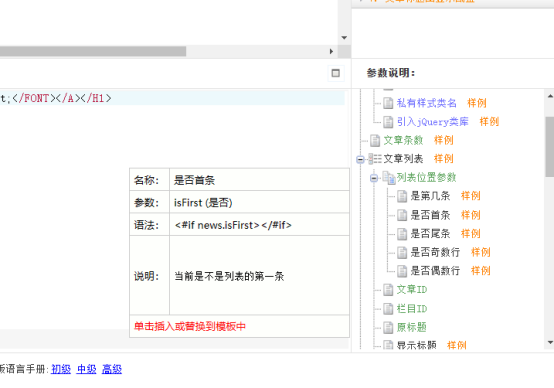Image resolution: width=554 pixels, height=388 pixels.
Task: Click the document icon beside 文章条数
Action: [375, 140]
